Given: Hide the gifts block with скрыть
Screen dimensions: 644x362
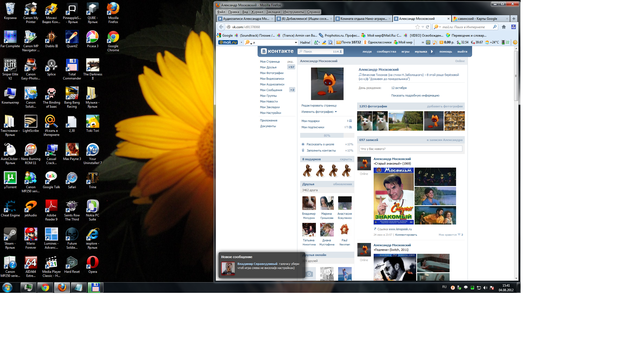Looking at the screenshot, I should click(346, 159).
